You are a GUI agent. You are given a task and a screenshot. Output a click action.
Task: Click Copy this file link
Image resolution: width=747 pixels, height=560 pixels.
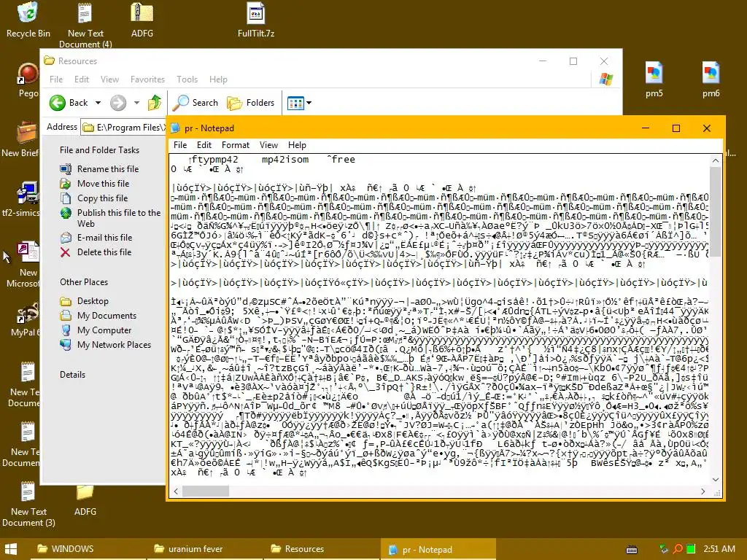[x=102, y=198]
